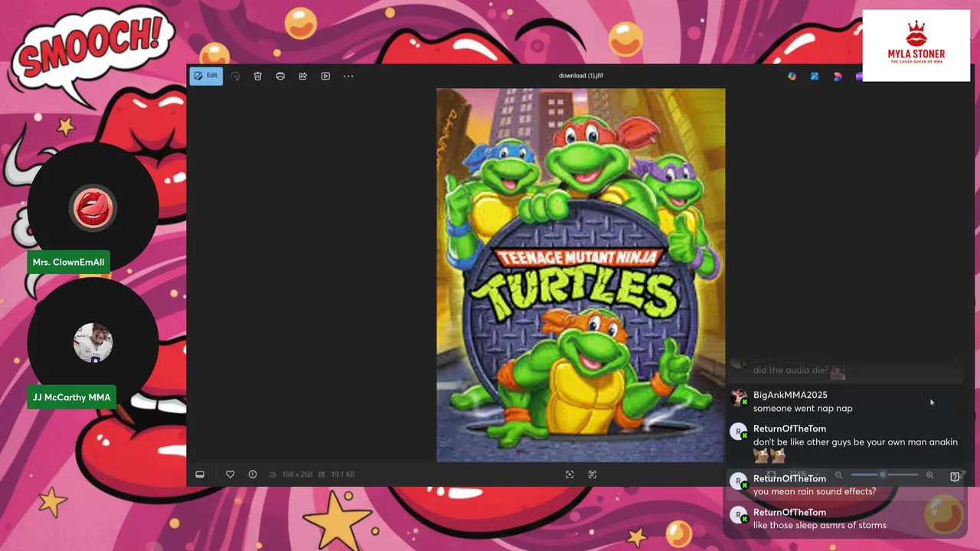The width and height of the screenshot is (980, 551).
Task: Share the image via share icon
Action: click(x=303, y=77)
